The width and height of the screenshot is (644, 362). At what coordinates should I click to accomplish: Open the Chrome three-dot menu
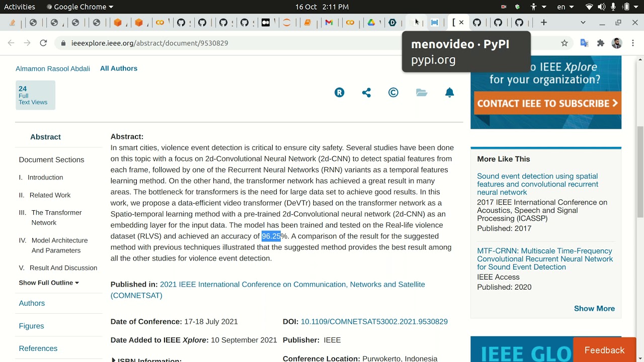pos(633,43)
